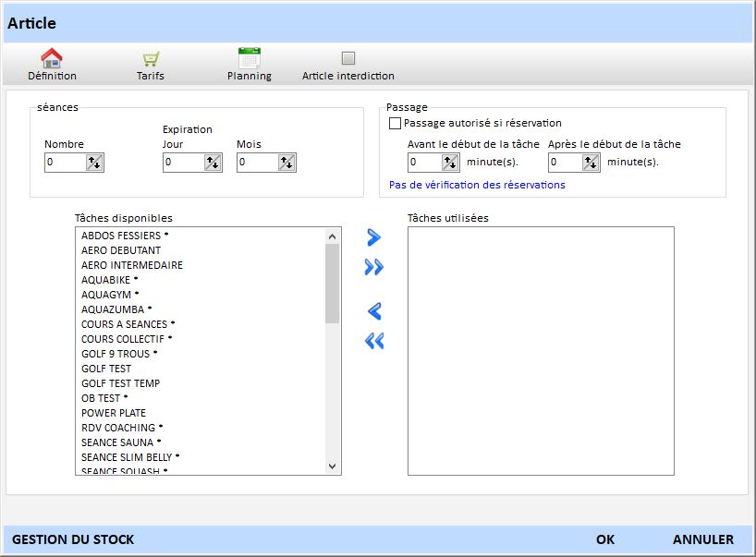
Task: Adjust Avant le début minutes spinner
Action: [449, 163]
